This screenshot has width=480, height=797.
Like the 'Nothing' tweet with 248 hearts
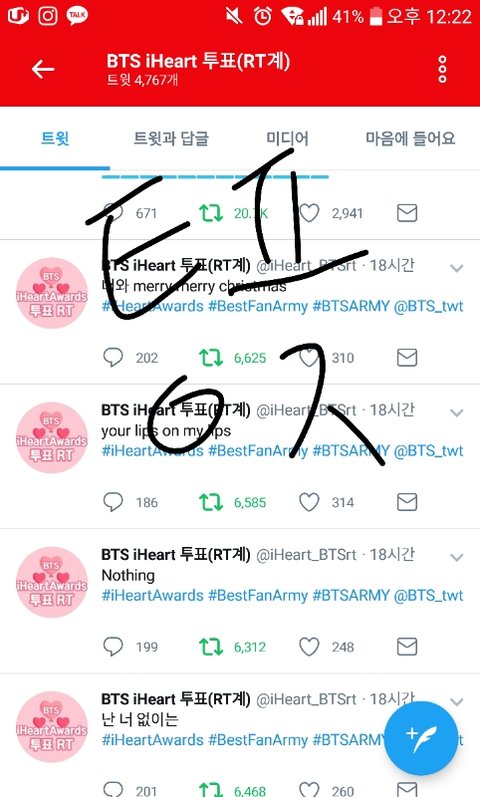pos(309,647)
